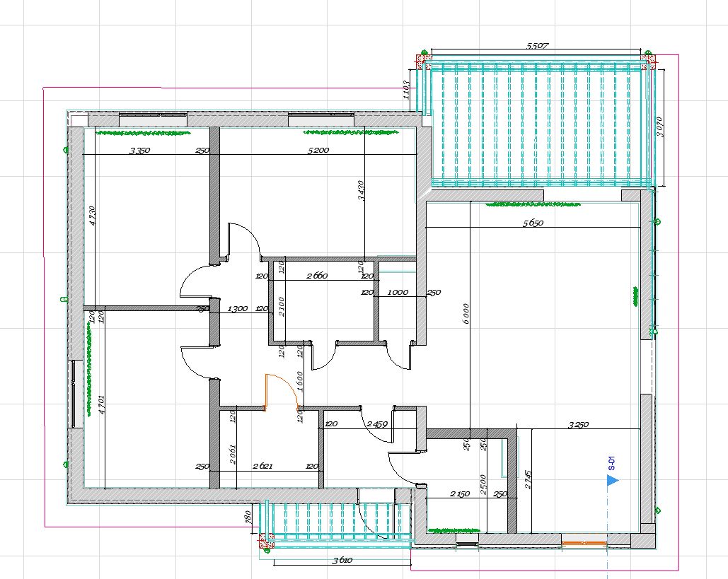Select the orange highlighted door swing
This screenshot has height=579, width=728.
coord(282,392)
